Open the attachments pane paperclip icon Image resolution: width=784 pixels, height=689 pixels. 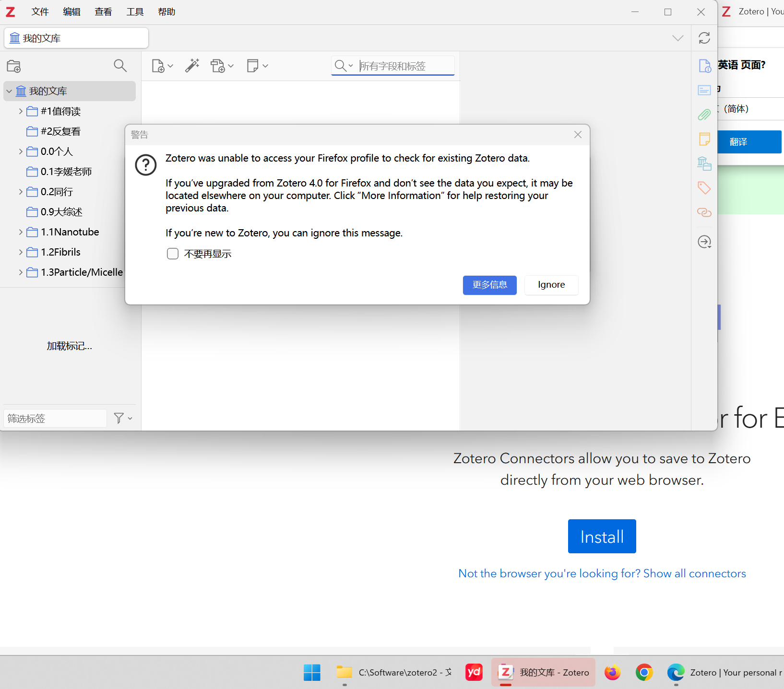click(x=704, y=115)
